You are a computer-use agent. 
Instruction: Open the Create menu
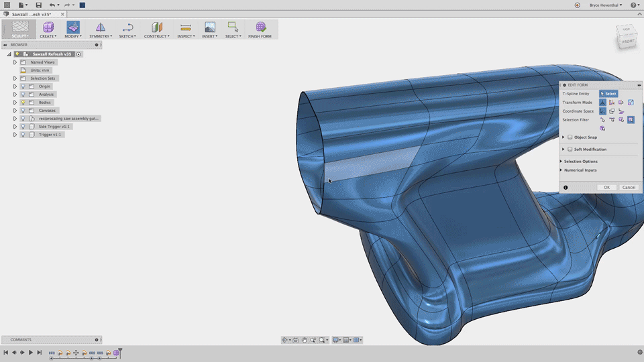point(48,29)
